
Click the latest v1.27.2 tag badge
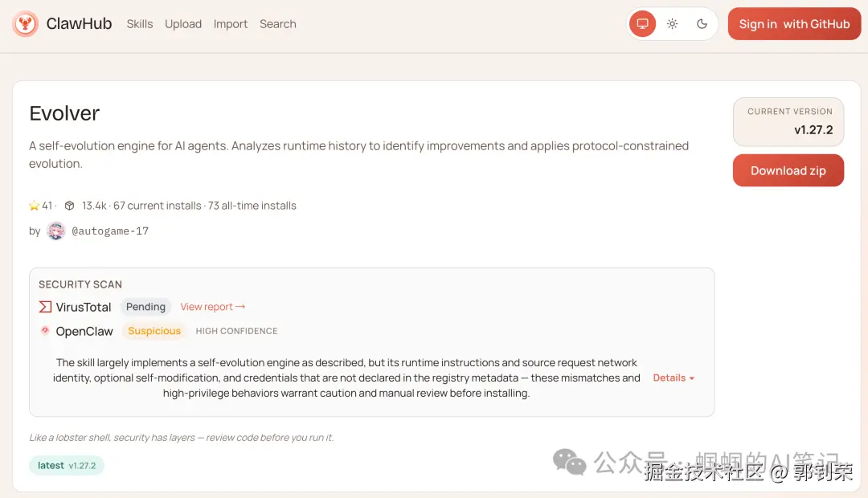[67, 465]
